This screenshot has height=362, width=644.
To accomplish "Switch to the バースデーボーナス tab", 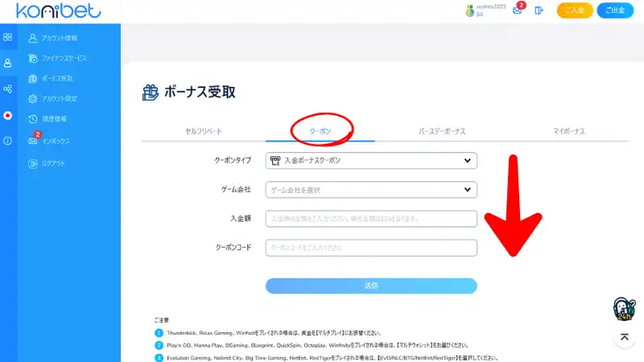I will pyautogui.click(x=442, y=131).
